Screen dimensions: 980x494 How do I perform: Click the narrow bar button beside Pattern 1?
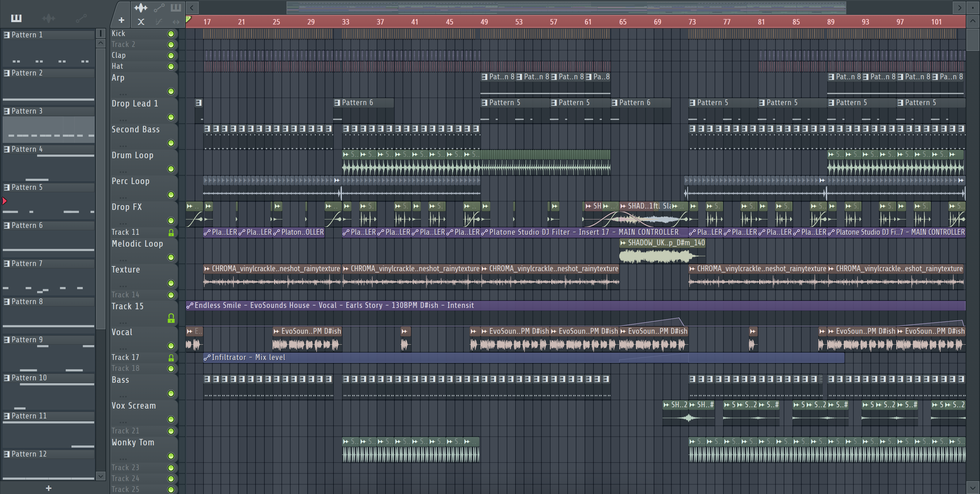(x=100, y=33)
